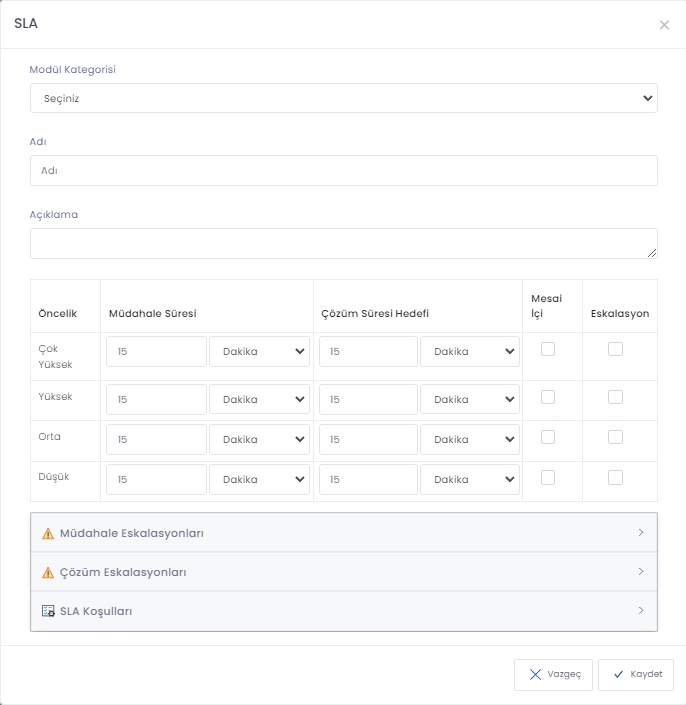The image size is (686, 705).
Task: Close the SLA dialog with X
Action: [x=664, y=25]
